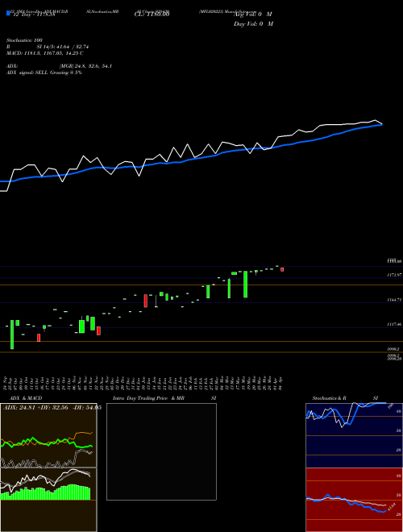Click the right end of the blue SMA line
Image resolution: width=403 pixels, height=532 pixels.
[381, 124]
